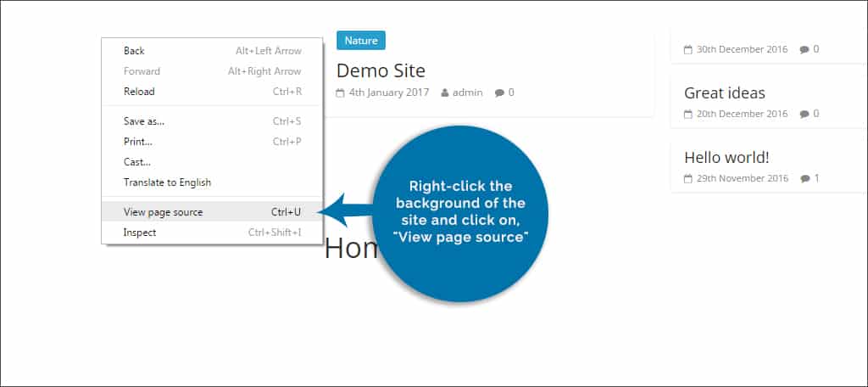This screenshot has height=387, width=868.
Task: Click comment icon beside 30th December 2016
Action: tap(804, 49)
